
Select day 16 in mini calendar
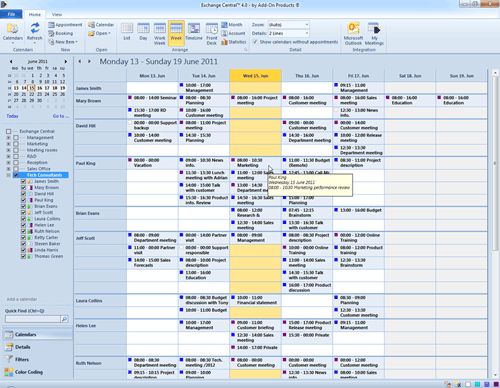(x=39, y=88)
